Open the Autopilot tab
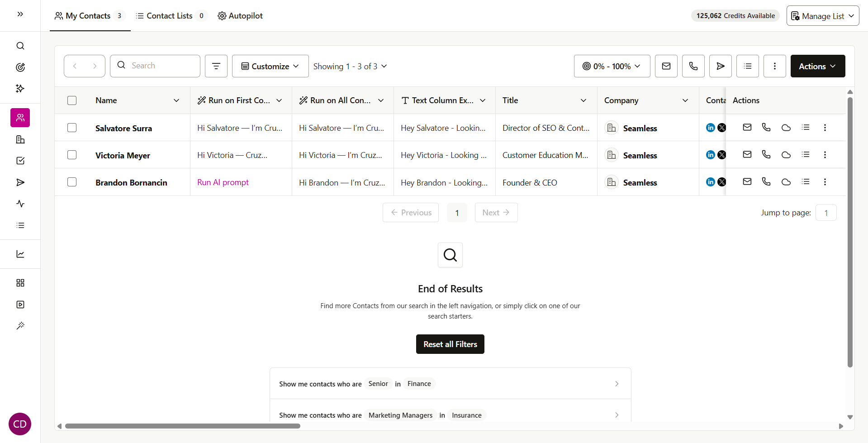Image resolution: width=868 pixels, height=443 pixels. [x=240, y=16]
